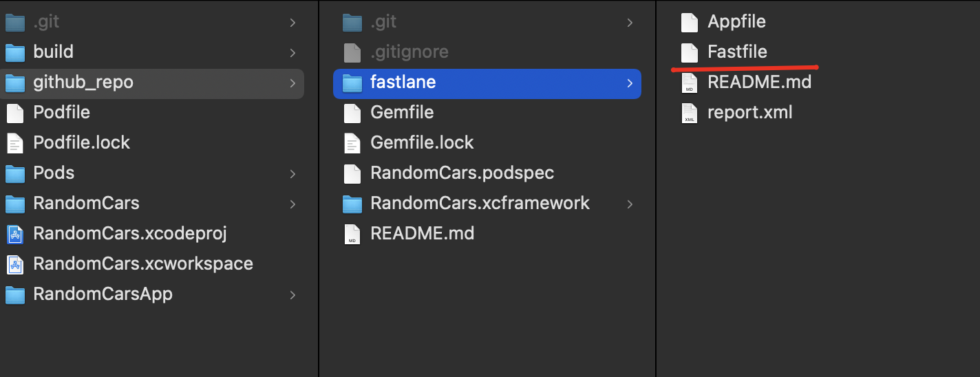Select the Pods folder icon
Screen dimensions: 980x377
pos(15,173)
